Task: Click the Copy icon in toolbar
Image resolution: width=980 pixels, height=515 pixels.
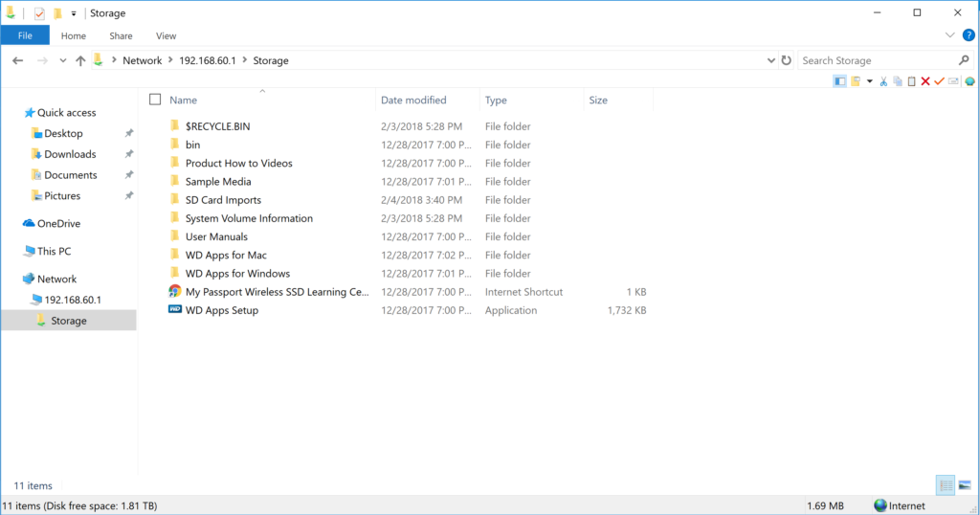Action: pos(898,81)
